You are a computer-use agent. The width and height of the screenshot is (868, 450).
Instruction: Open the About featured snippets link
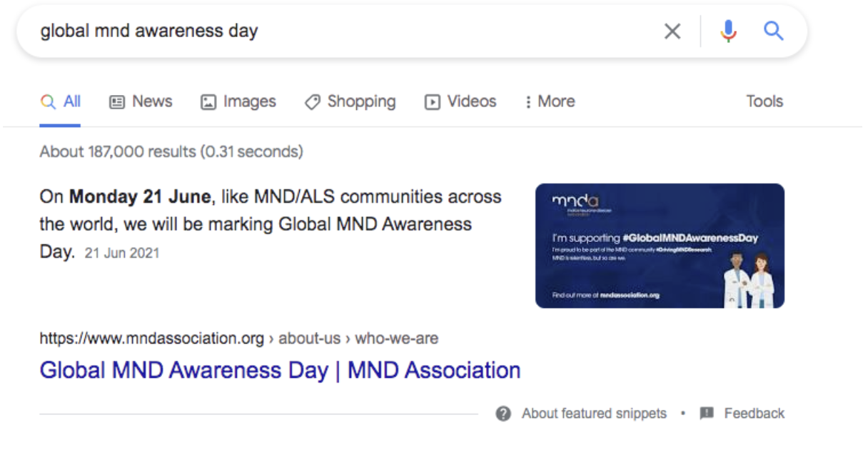(594, 413)
